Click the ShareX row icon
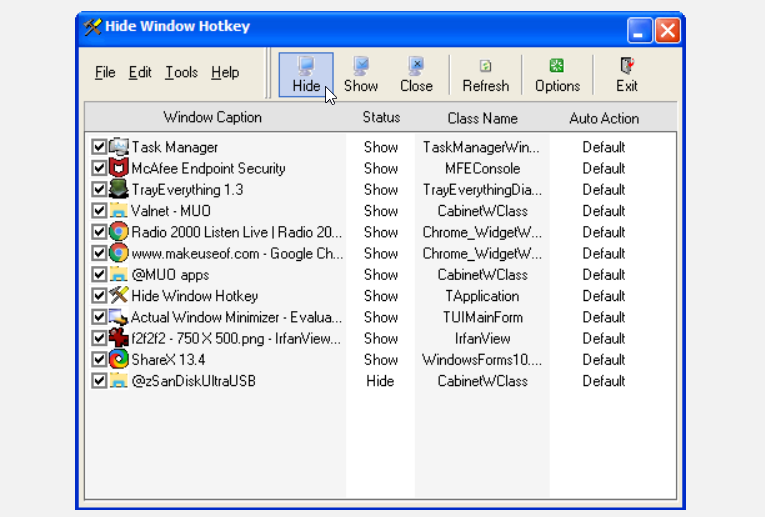Viewport: 765px width, 517px height. click(119, 359)
